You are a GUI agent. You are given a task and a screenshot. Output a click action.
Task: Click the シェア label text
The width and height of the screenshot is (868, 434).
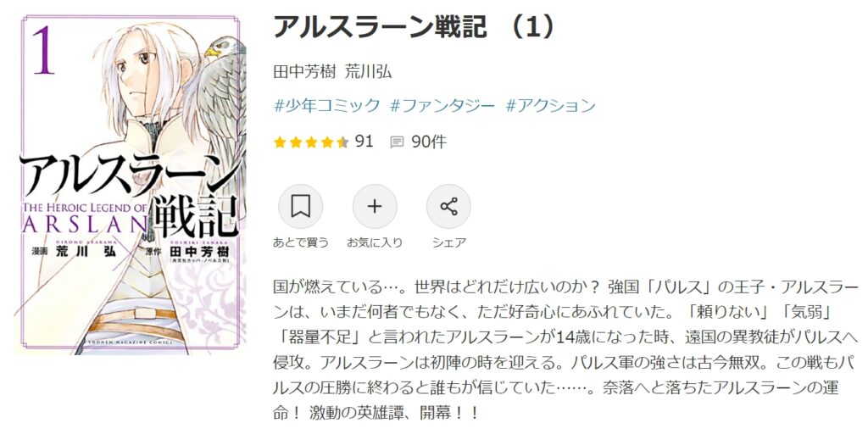tap(448, 242)
